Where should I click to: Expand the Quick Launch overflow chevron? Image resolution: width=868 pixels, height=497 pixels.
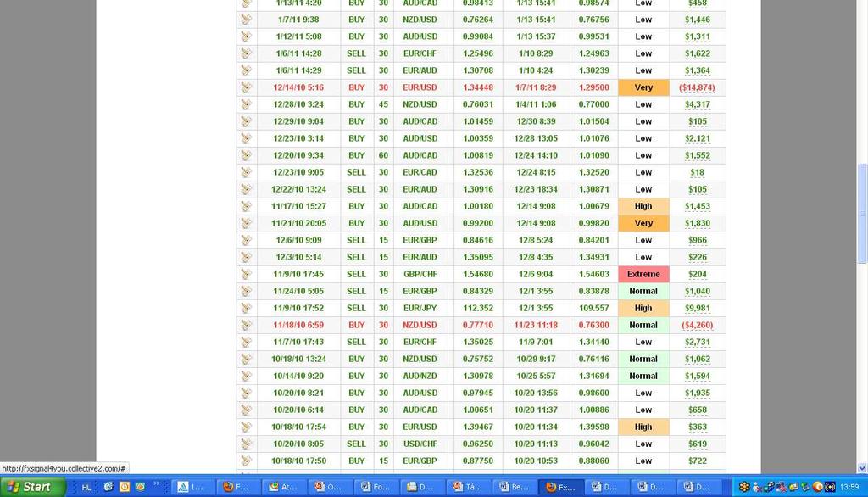157,483
